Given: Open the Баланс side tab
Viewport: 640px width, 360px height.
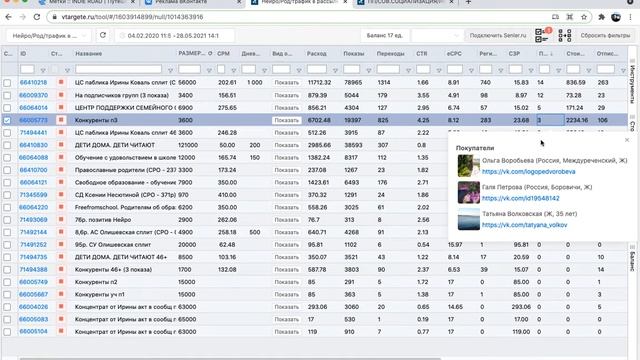Looking at the screenshot, I should (x=632, y=258).
